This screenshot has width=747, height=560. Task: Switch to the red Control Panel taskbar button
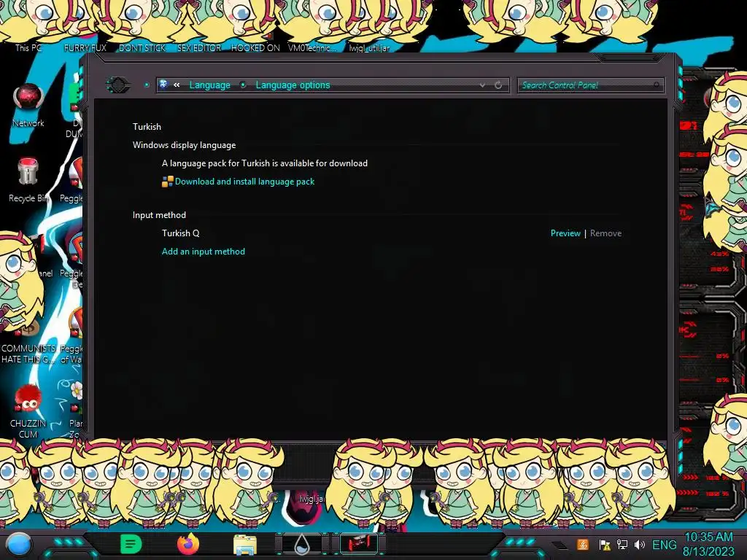pos(359,544)
